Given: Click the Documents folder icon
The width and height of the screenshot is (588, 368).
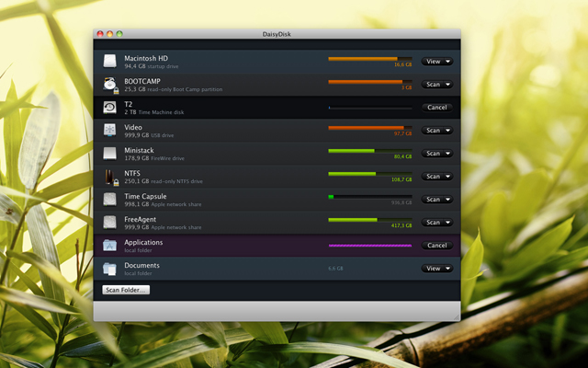Looking at the screenshot, I should click(110, 269).
